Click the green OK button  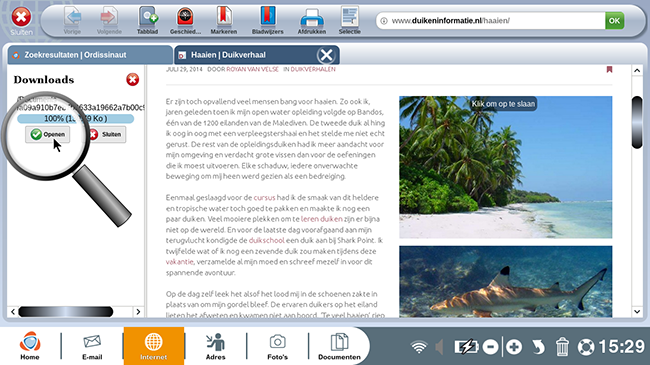[614, 20]
